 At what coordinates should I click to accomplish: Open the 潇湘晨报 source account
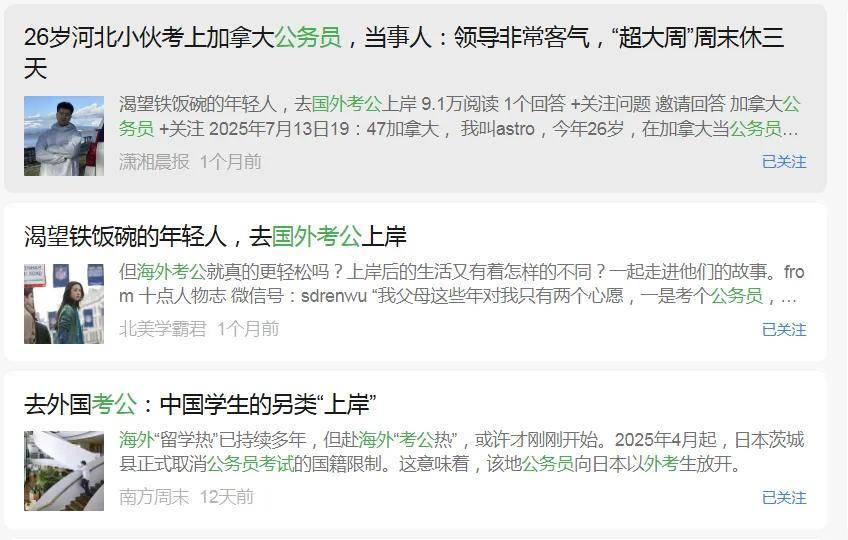point(154,162)
